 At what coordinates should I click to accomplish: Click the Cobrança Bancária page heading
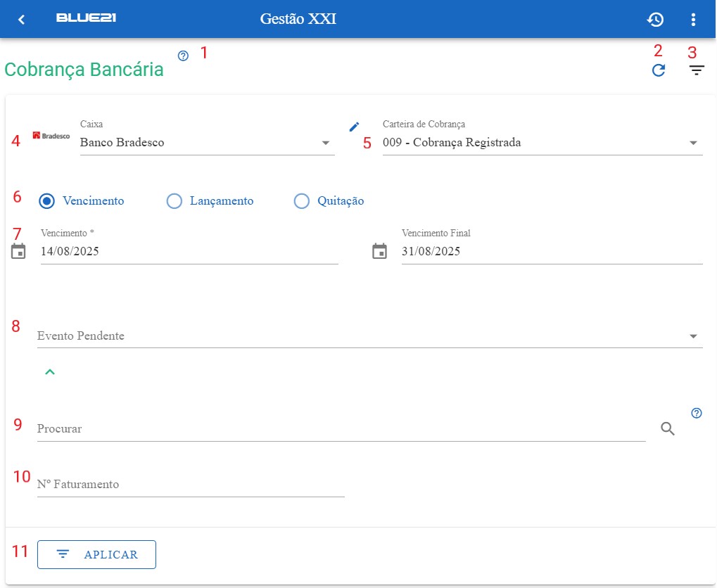coord(84,70)
